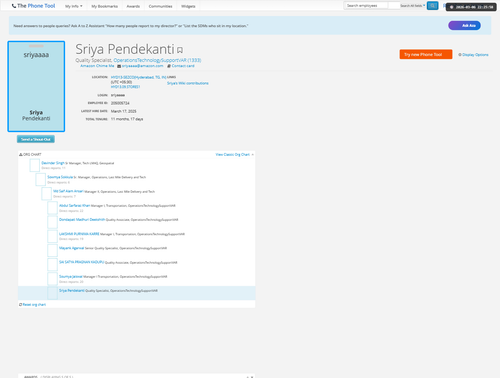Open the My Info dropdown menu
500x378 pixels.
point(73,6)
